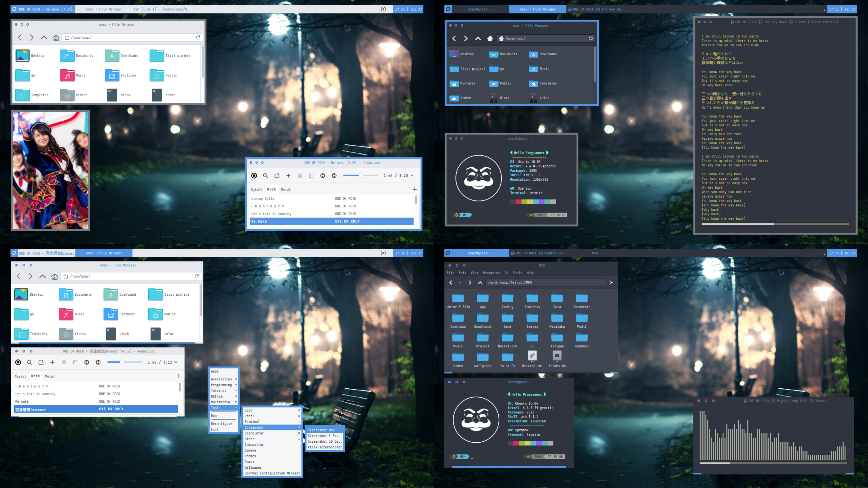The image size is (868, 488).
Task: Click the feh idol photo window
Action: [x=50, y=171]
